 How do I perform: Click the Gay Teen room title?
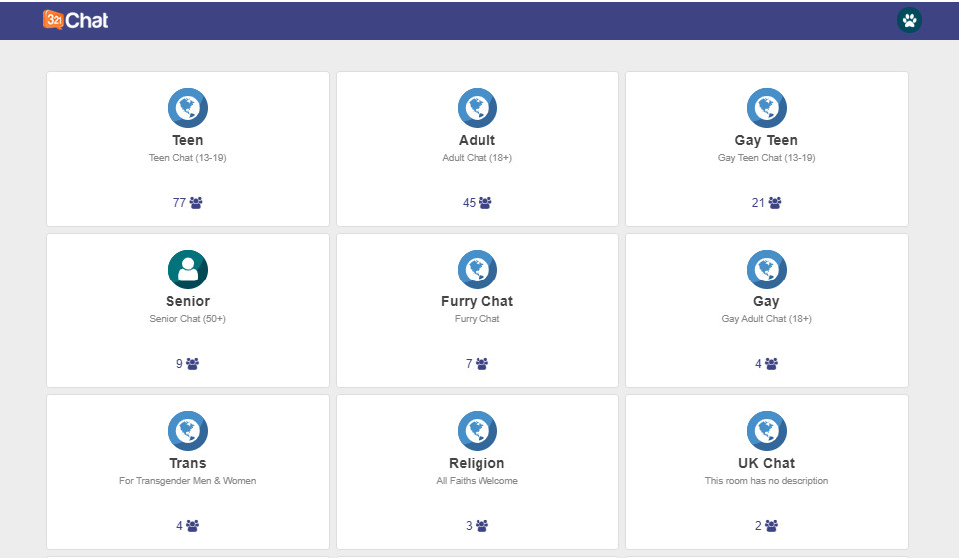pos(767,140)
